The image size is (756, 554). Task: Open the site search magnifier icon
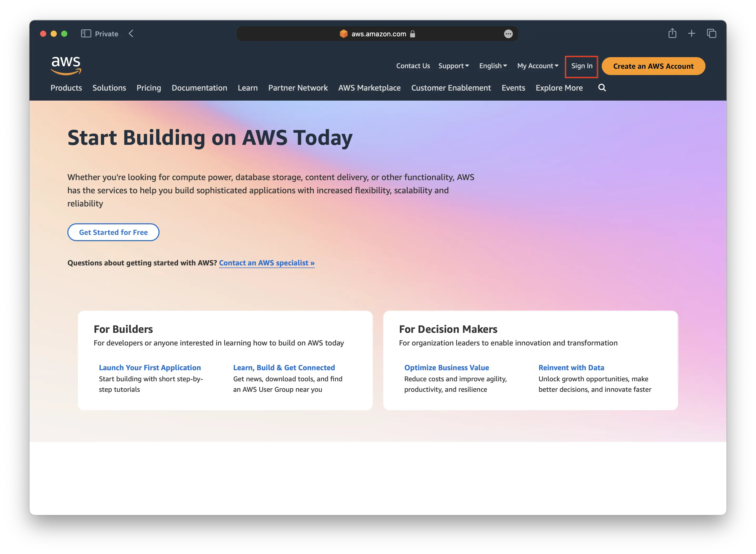coord(602,87)
